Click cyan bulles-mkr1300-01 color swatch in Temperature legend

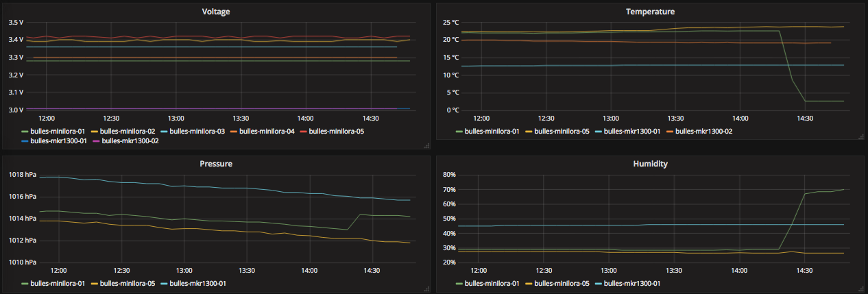[599, 131]
